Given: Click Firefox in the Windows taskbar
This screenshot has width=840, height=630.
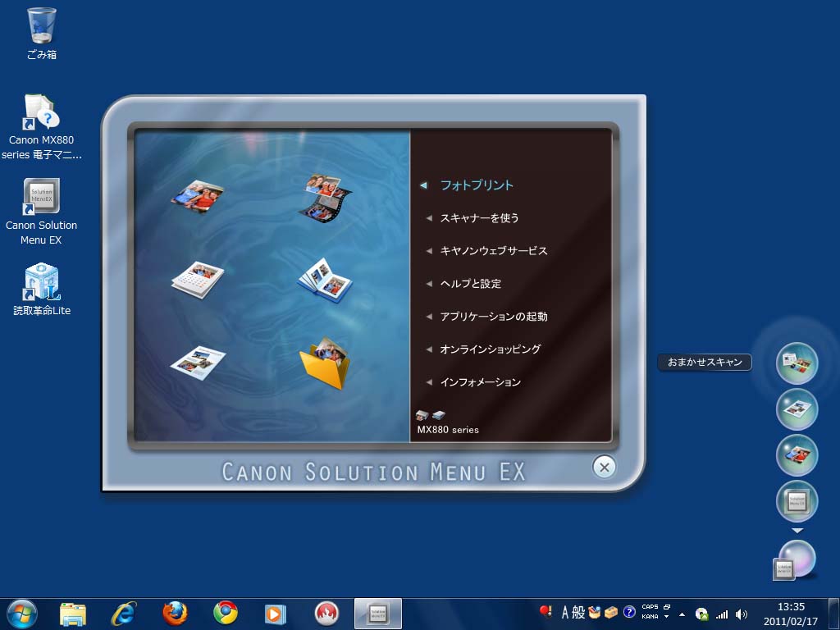Looking at the screenshot, I should 175,613.
